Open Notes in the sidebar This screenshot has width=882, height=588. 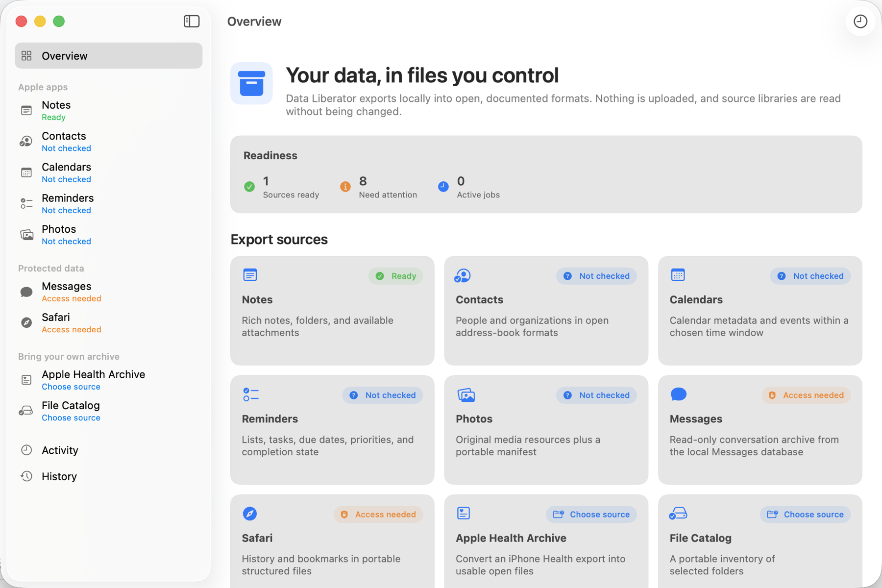[56, 105]
